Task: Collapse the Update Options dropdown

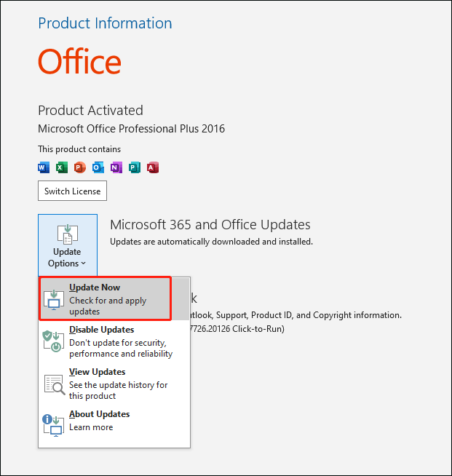Action: point(68,245)
